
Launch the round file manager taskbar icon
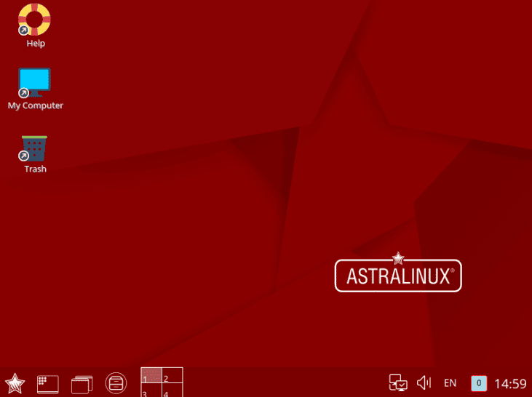[116, 382]
